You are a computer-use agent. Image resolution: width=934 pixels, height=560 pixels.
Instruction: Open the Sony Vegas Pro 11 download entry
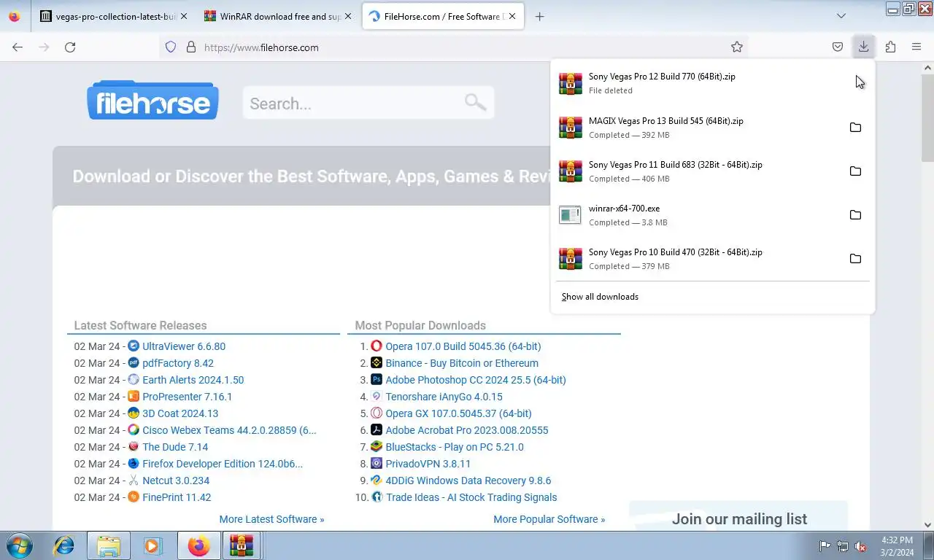(x=697, y=171)
